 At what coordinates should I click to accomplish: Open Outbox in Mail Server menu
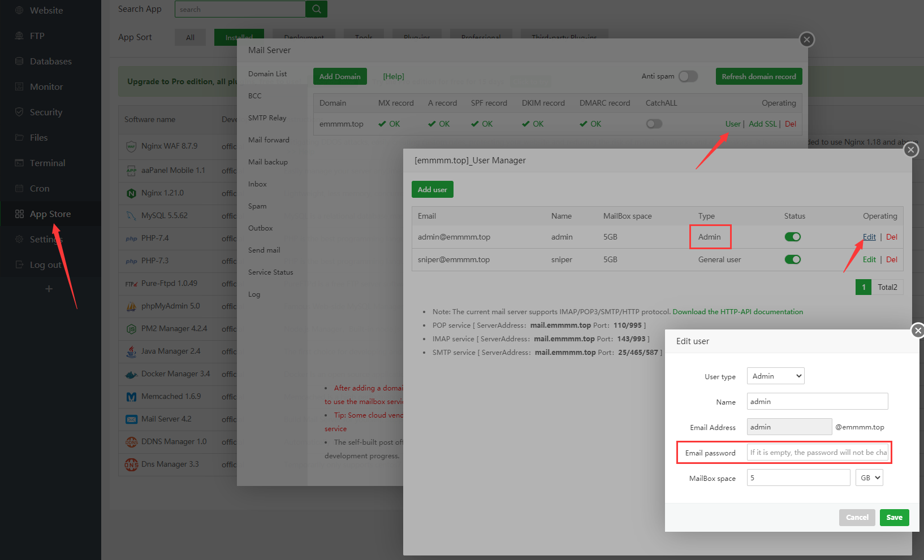pos(261,228)
